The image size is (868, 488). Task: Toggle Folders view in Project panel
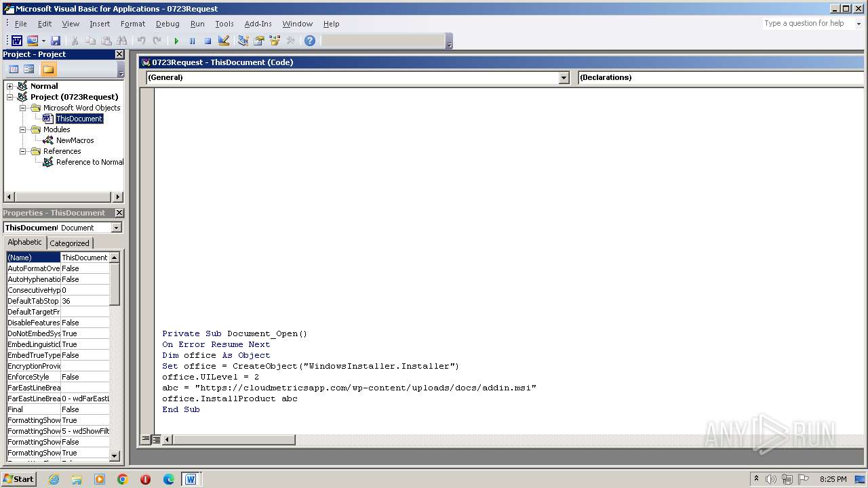[48, 69]
